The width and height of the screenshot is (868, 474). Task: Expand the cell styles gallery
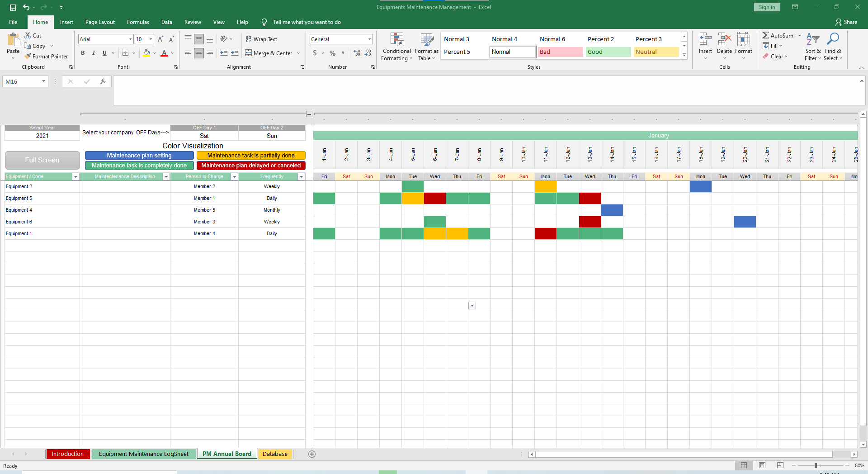[x=684, y=55]
